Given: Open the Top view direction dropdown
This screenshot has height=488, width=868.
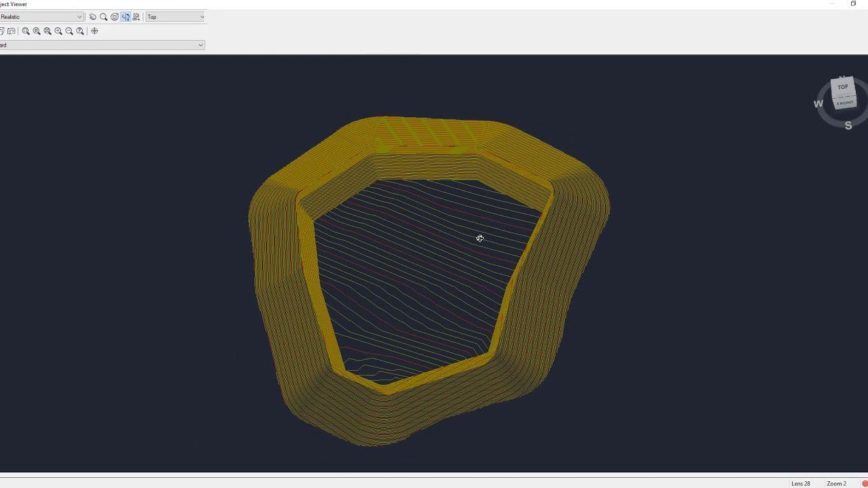Looking at the screenshot, I should click(175, 17).
